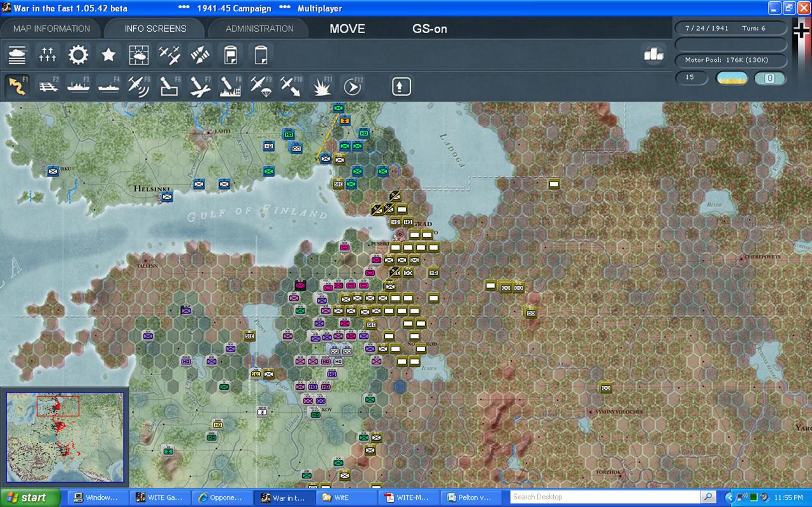The image size is (812, 507).
Task: Select the F7 Bomb airfield mode
Action: (x=200, y=86)
